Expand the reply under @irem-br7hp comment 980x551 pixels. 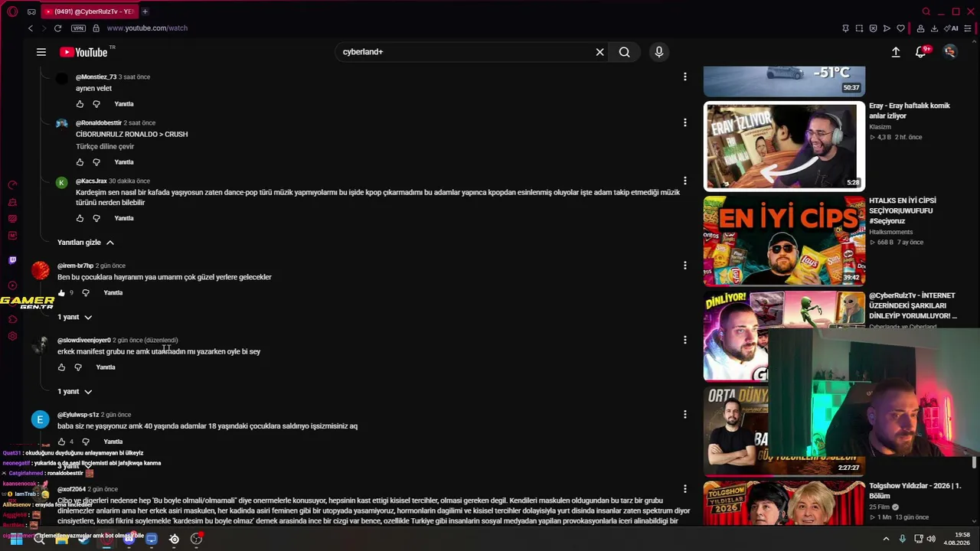(x=75, y=317)
